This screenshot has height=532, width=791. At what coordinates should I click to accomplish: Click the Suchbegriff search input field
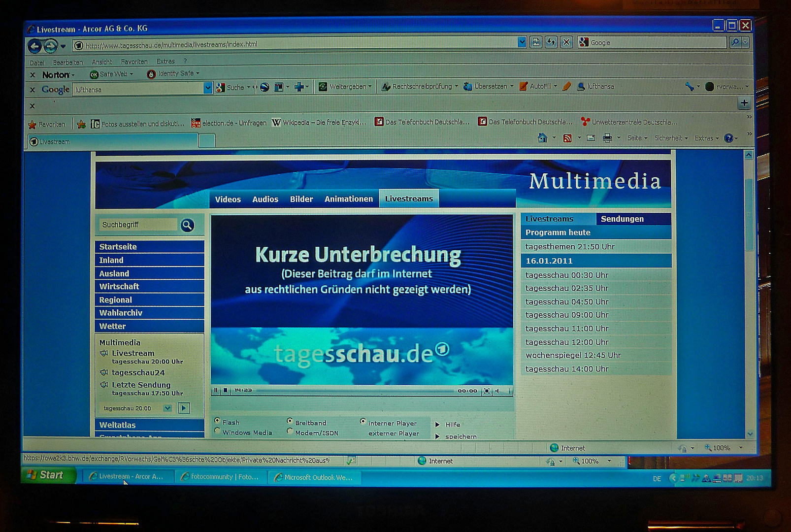[138, 225]
